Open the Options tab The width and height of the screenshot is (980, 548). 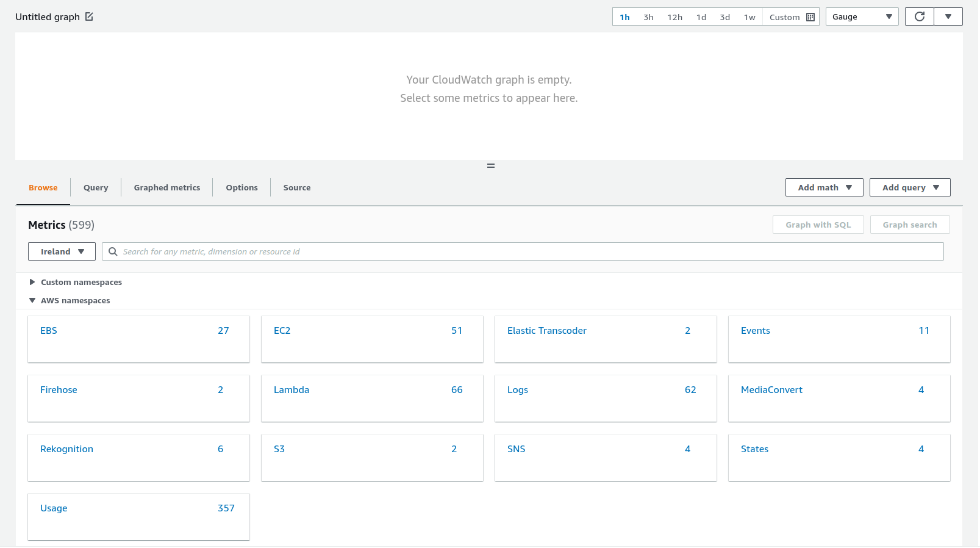pos(241,187)
